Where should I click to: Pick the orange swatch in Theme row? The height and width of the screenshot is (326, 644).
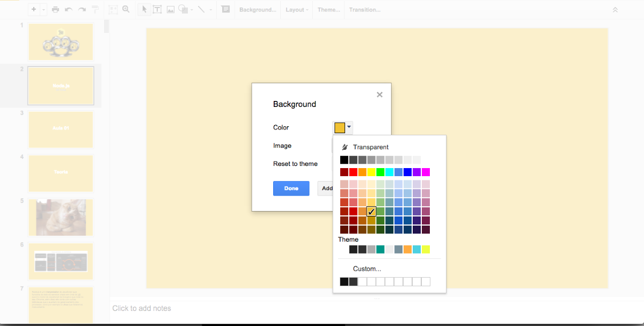(408, 250)
